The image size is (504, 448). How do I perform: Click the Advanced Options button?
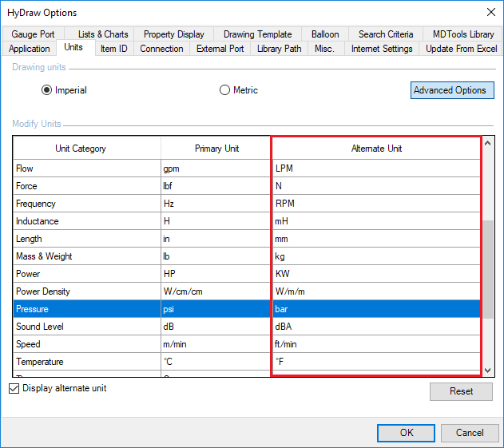pyautogui.click(x=452, y=90)
